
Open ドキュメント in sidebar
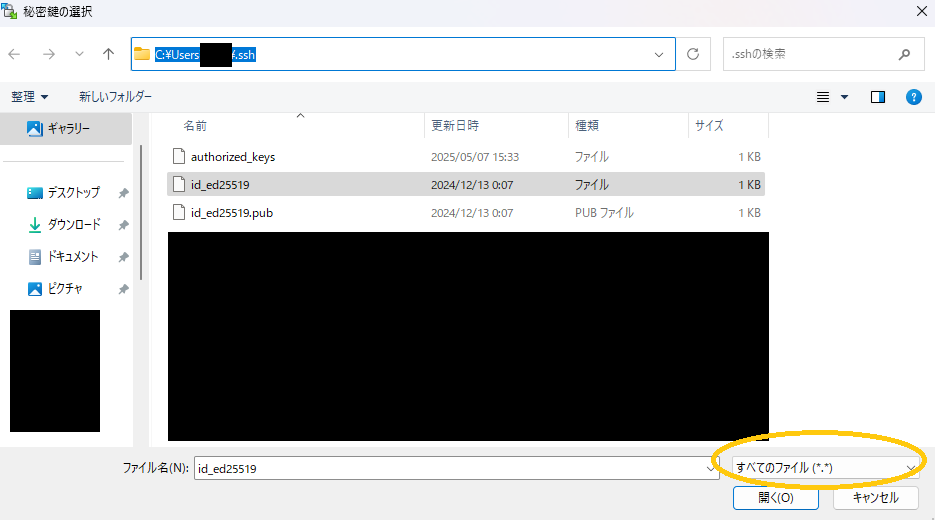72,256
